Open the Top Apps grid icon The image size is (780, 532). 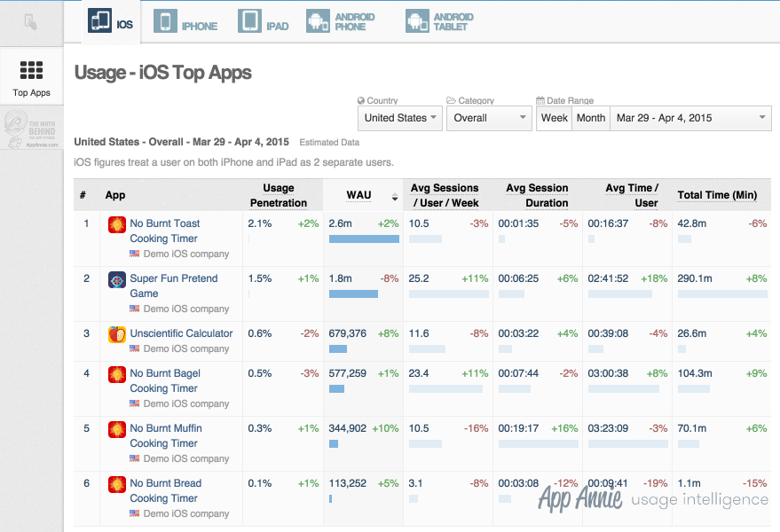(31, 70)
